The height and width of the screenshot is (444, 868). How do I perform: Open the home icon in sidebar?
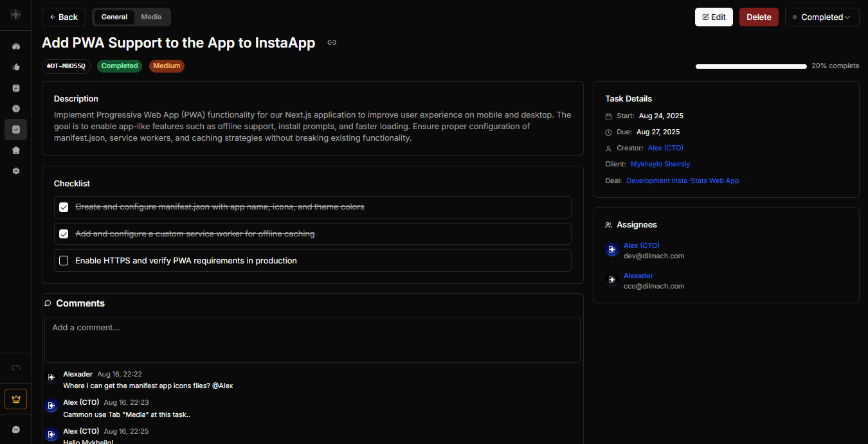tap(16, 150)
